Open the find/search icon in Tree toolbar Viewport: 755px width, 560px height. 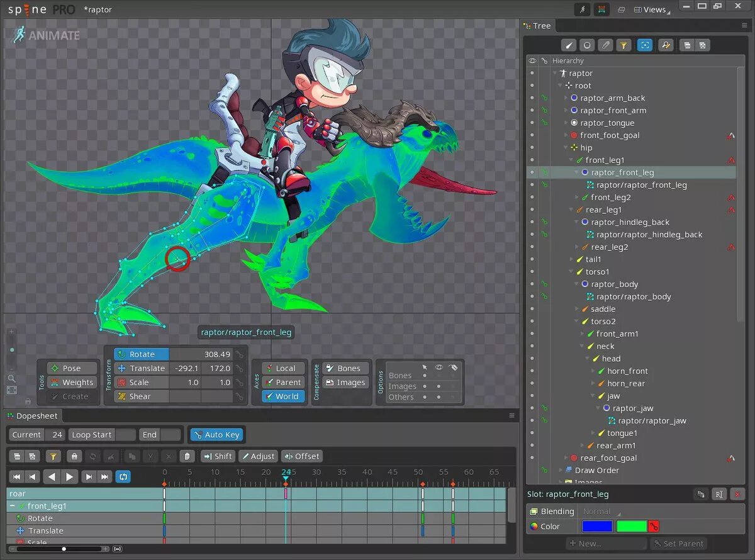point(665,45)
